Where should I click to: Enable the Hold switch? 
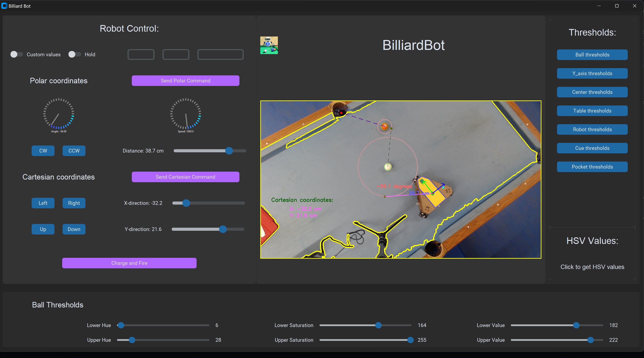pos(74,54)
